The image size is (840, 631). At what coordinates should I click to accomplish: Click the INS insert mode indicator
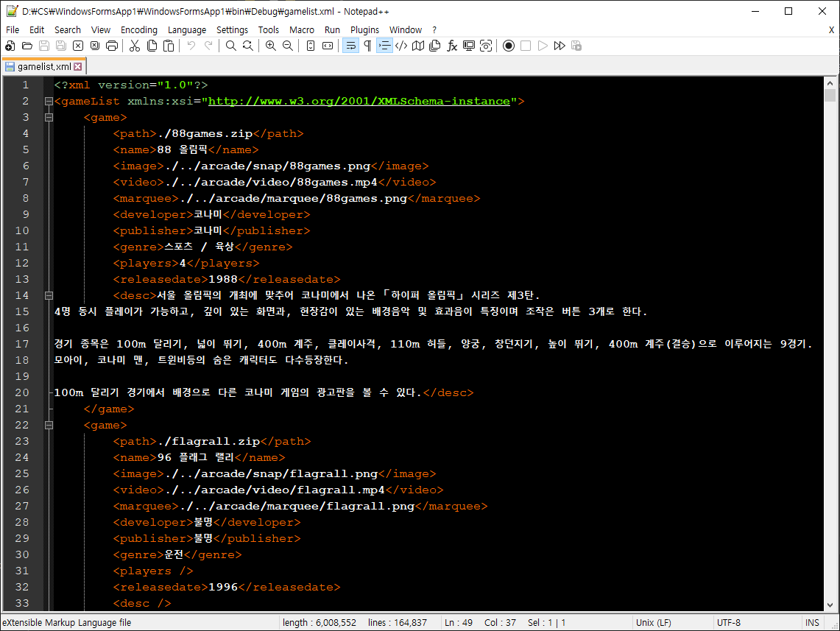(x=812, y=622)
